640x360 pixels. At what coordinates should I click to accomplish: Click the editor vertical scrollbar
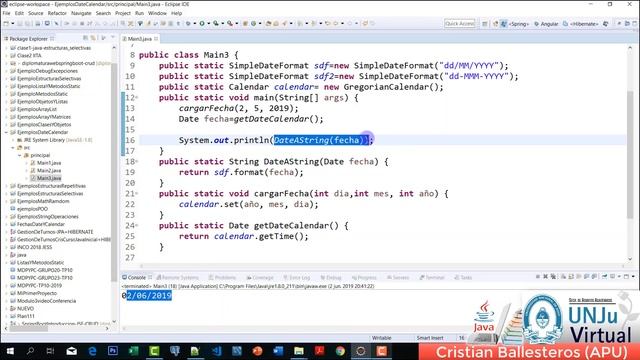630,155
